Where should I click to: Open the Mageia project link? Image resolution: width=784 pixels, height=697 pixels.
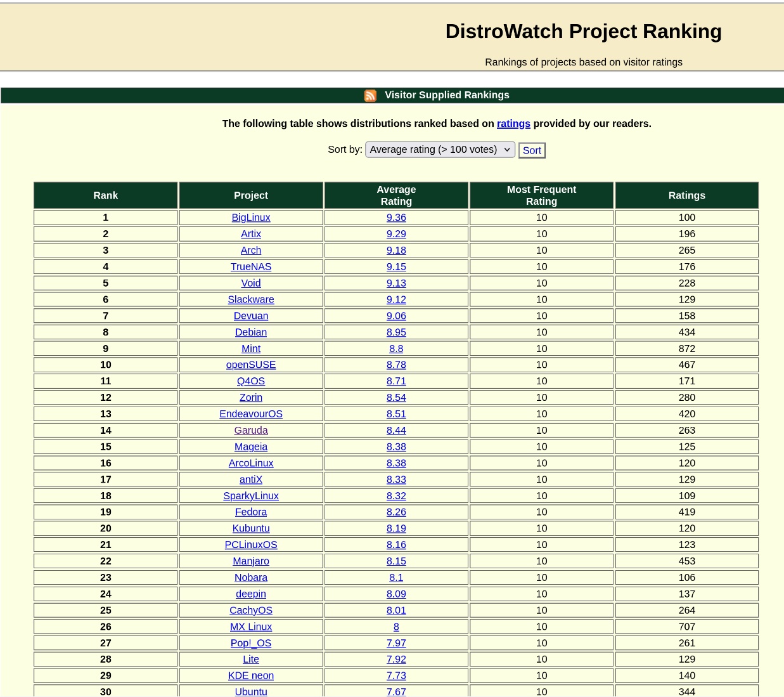(x=251, y=447)
